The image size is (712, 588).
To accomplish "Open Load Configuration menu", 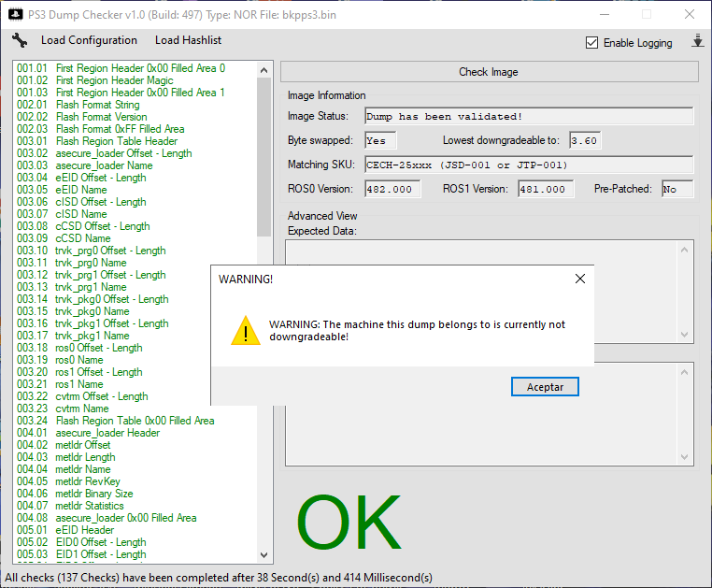I will pyautogui.click(x=89, y=40).
